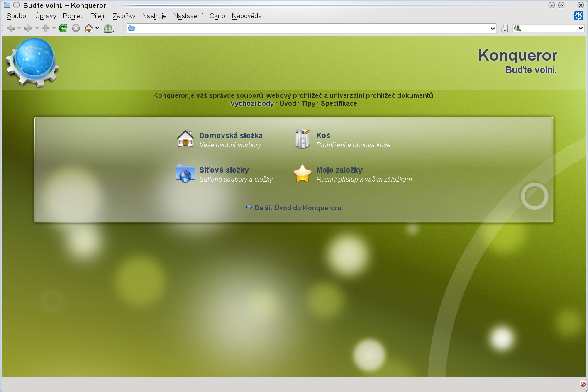Screen dimensions: 588x392
Task: Open the Home button dropdown arrow
Action: click(97, 28)
